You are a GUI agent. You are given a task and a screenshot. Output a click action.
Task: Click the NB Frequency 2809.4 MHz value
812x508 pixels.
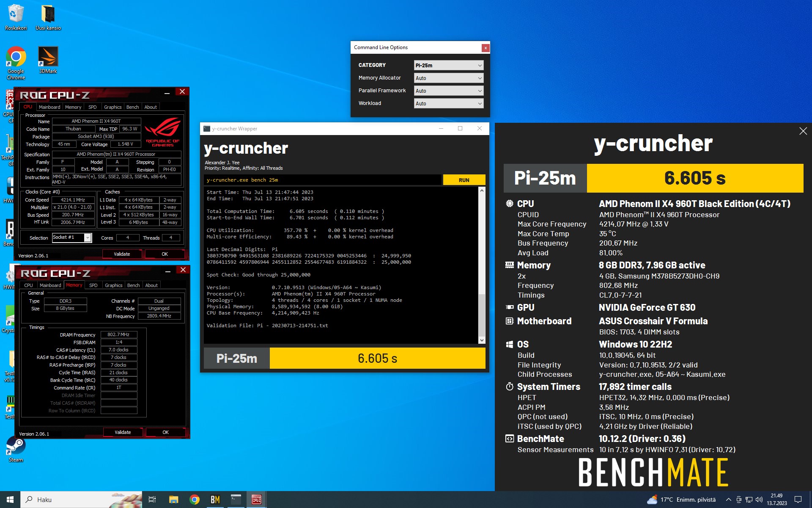tap(159, 316)
